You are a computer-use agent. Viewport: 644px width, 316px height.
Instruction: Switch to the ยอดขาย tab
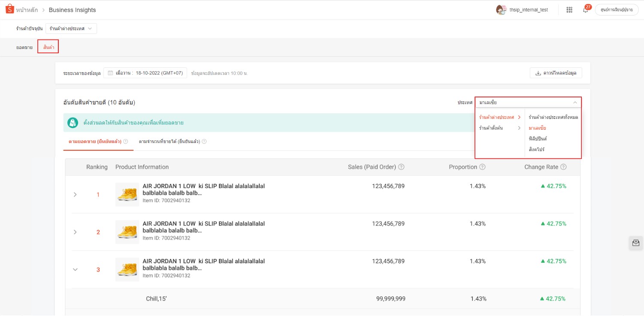coord(24,47)
